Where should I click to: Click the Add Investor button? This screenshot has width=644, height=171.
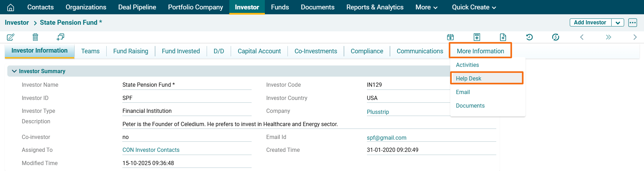590,23
